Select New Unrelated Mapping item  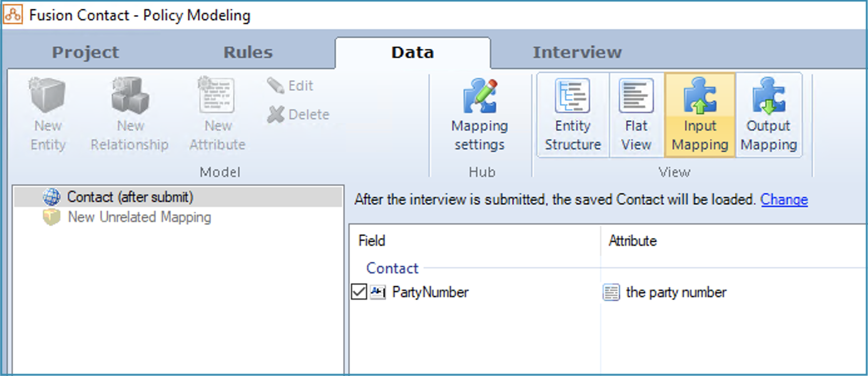click(x=139, y=217)
